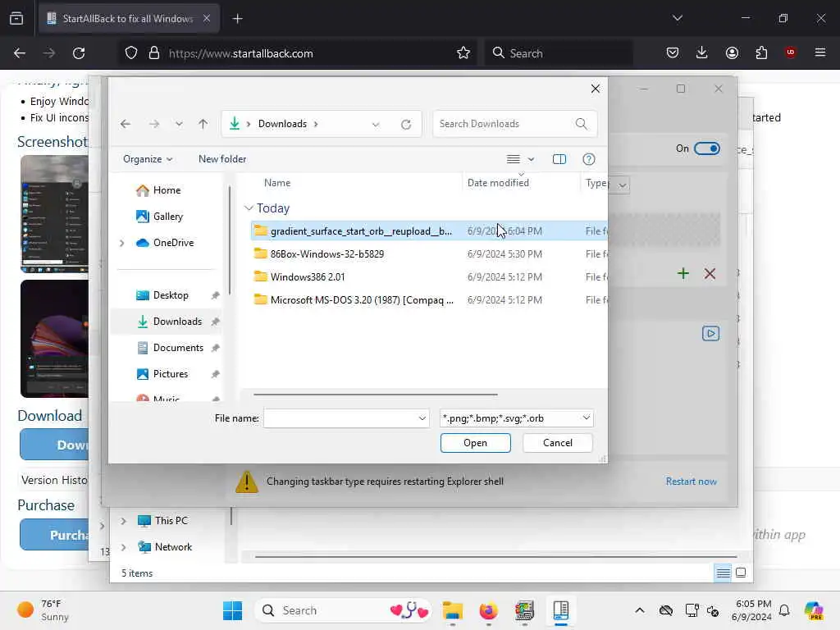
Task: Open Firefox from taskbar
Action: tap(488, 610)
